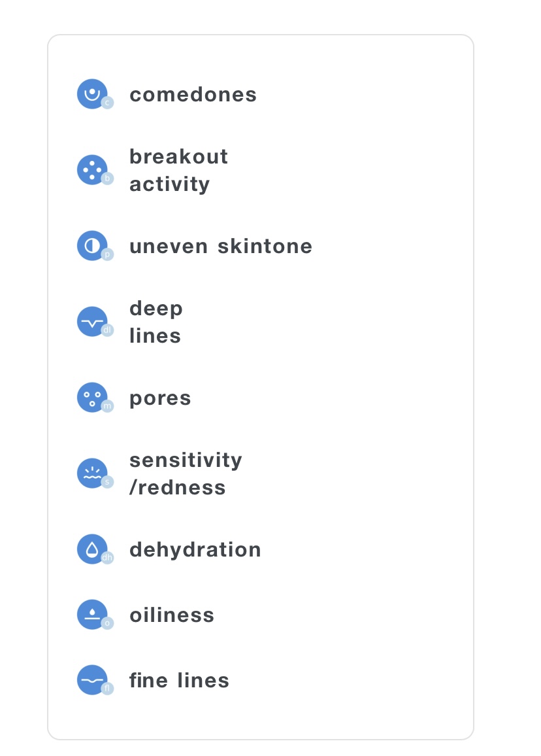Select the fine lines text label
The width and height of the screenshot is (541, 756).
pos(179,681)
